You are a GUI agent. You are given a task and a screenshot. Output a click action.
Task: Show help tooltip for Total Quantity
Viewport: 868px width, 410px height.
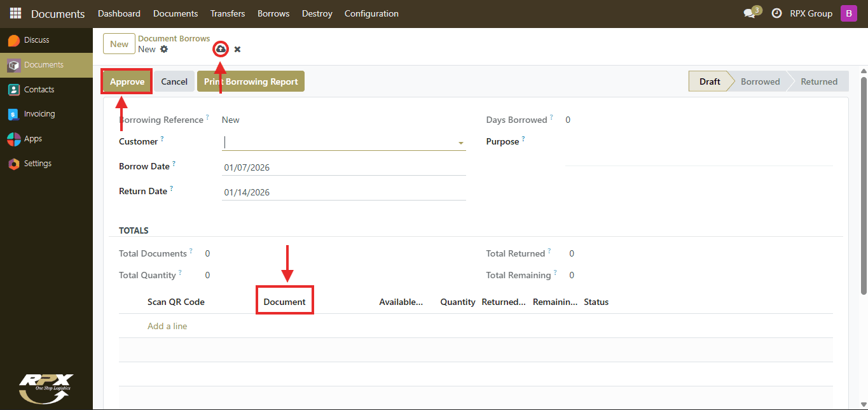click(181, 273)
